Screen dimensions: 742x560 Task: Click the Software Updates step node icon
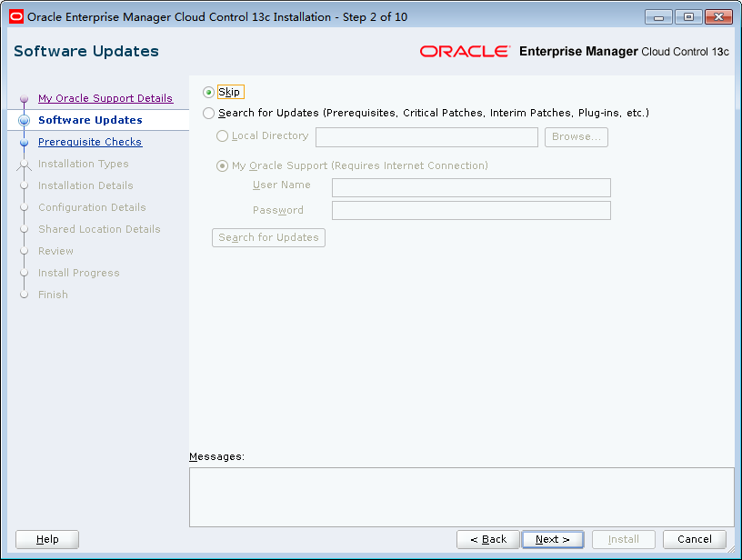coord(24,120)
